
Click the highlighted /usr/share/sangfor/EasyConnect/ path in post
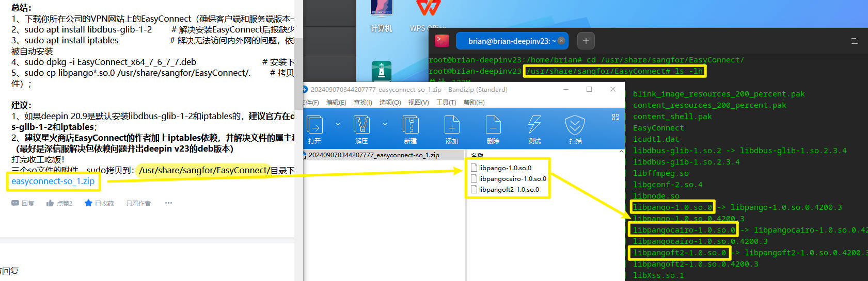pyautogui.click(x=204, y=170)
